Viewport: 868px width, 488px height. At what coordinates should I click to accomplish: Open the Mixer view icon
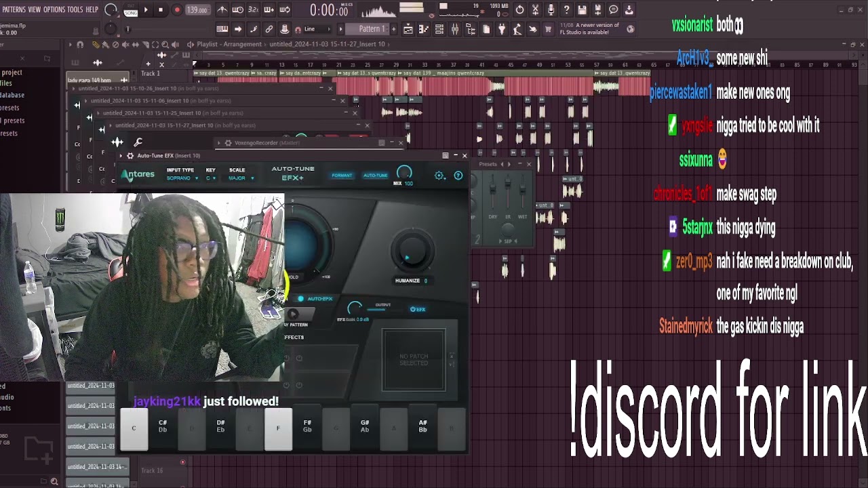click(x=455, y=29)
